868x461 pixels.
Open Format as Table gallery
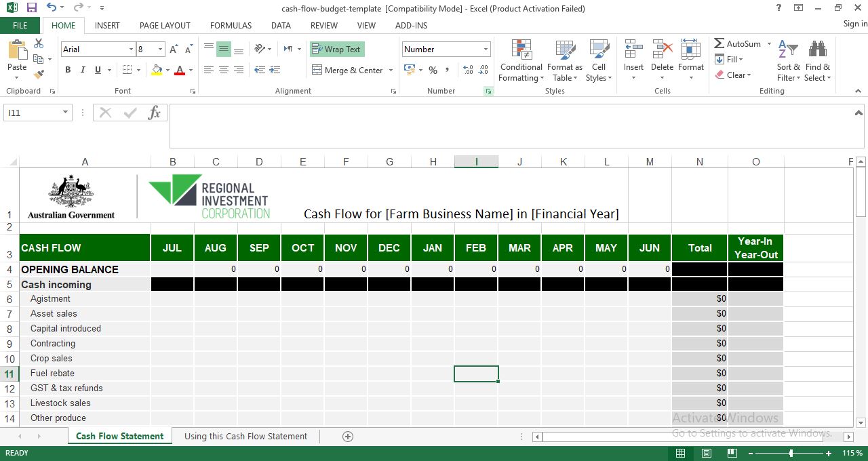click(565, 61)
